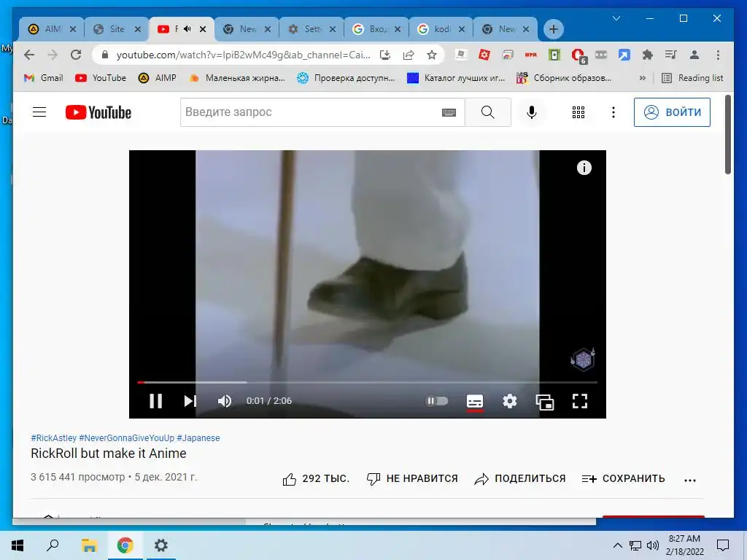Share this page from address bar
This screenshot has width=747, height=560.
pos(409,55)
